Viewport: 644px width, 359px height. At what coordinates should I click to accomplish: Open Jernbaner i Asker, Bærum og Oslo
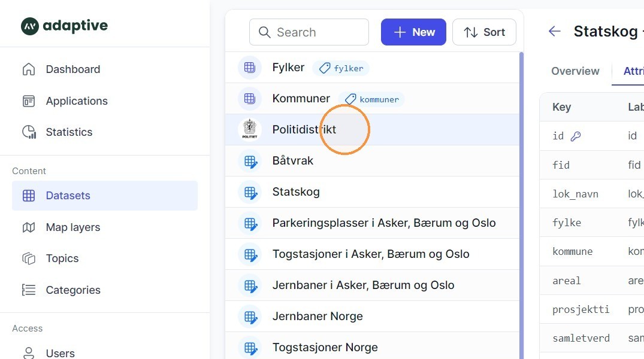tap(372, 285)
